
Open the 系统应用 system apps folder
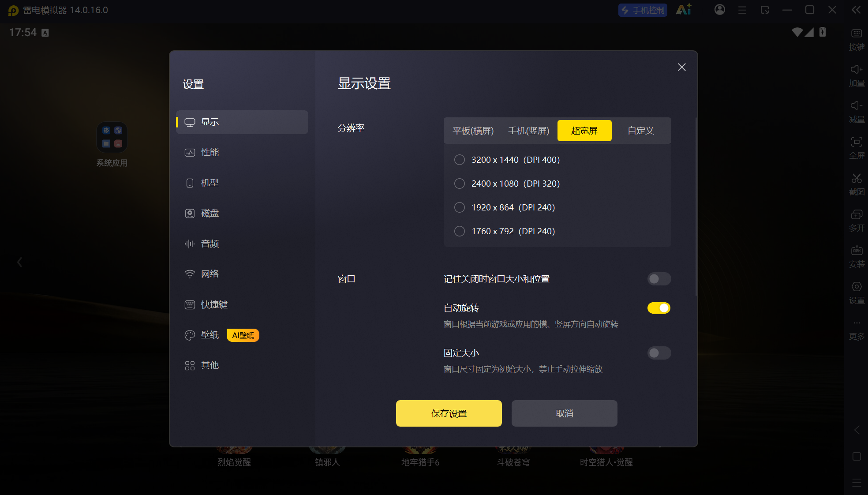(112, 145)
